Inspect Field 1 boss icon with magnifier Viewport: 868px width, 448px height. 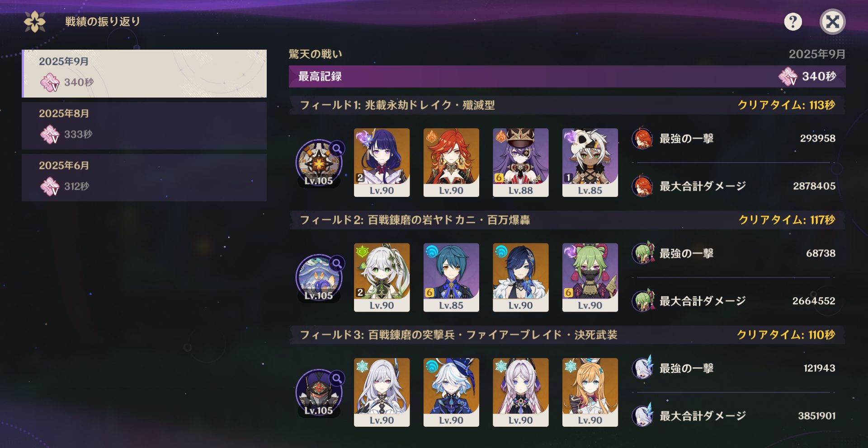click(320, 163)
